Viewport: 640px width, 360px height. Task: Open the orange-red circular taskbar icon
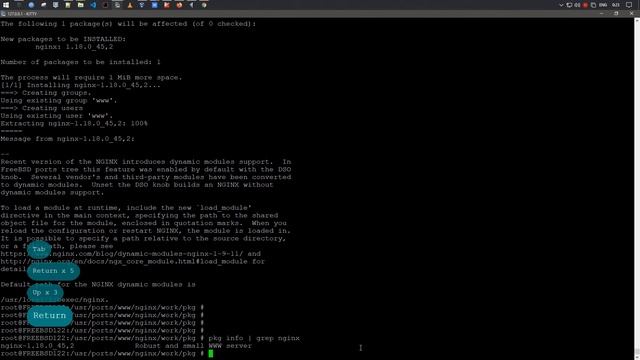tap(179, 5)
